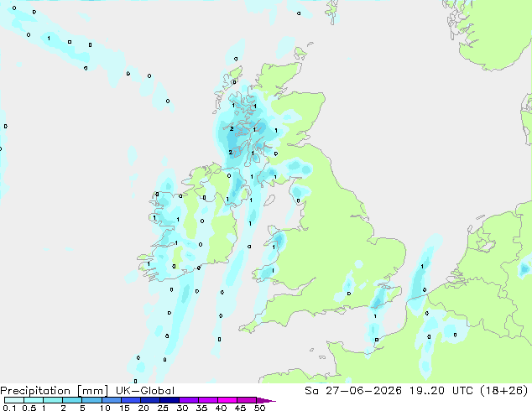The image size is (532, 411).
Task: Select the legend label '25'
Action: (163, 408)
